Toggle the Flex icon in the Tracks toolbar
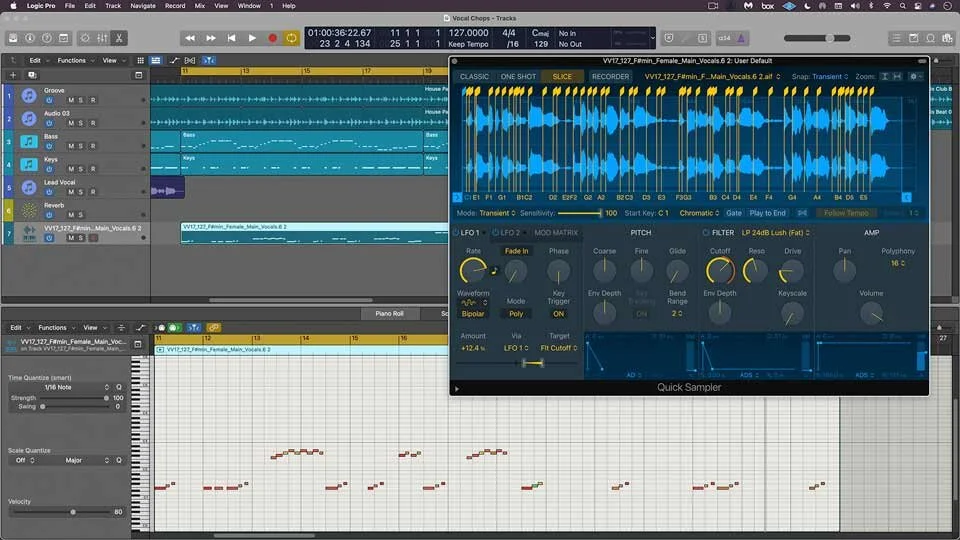 click(x=190, y=60)
